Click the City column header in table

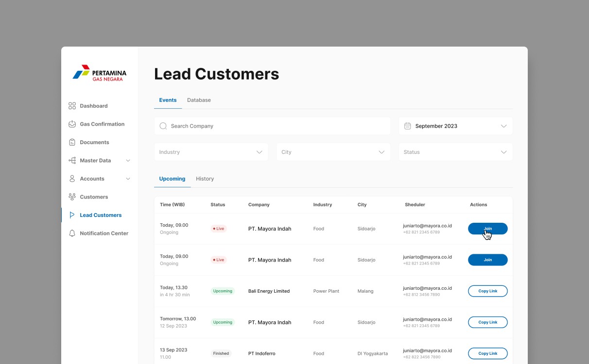pyautogui.click(x=362, y=205)
